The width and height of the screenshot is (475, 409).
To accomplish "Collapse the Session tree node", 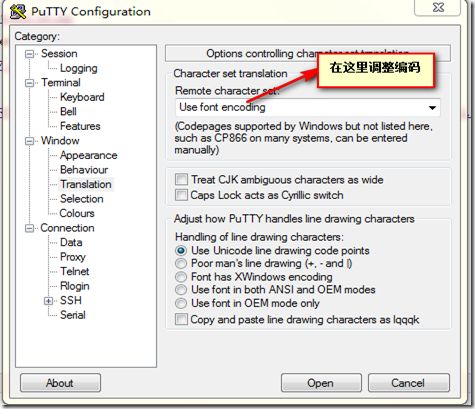I will (30, 54).
